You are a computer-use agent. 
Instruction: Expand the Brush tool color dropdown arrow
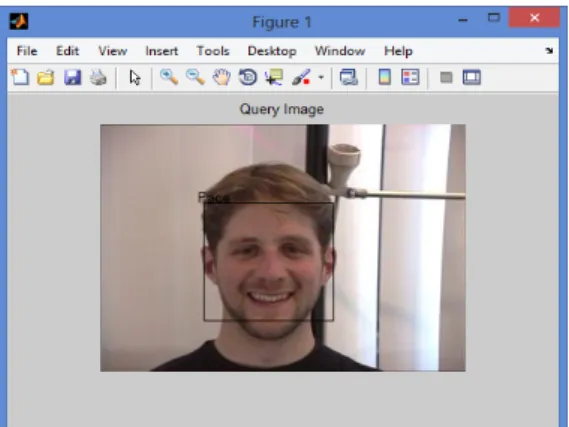coord(321,77)
